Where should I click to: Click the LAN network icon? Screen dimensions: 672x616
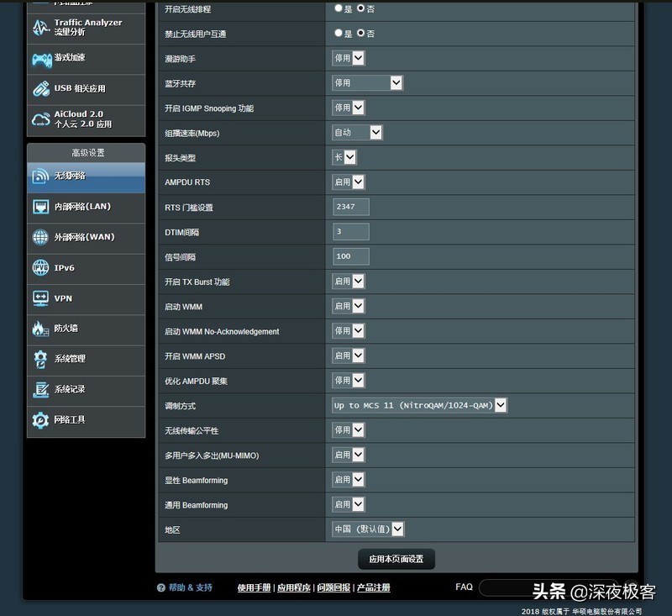pos(41,207)
